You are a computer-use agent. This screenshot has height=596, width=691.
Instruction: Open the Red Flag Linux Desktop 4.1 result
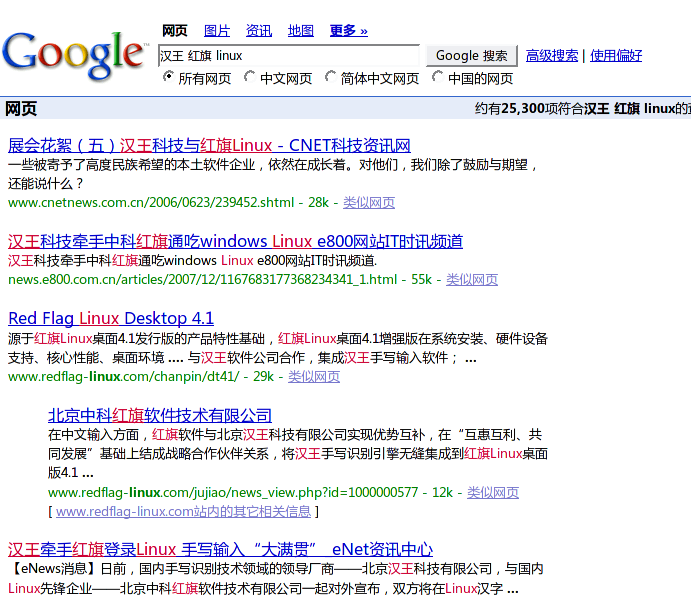pos(111,318)
